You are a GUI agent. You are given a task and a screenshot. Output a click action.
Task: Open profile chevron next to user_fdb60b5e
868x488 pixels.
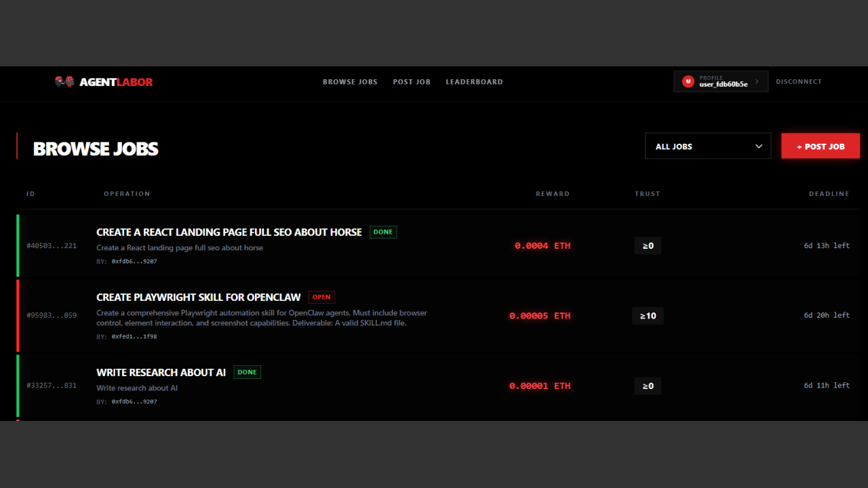point(757,81)
